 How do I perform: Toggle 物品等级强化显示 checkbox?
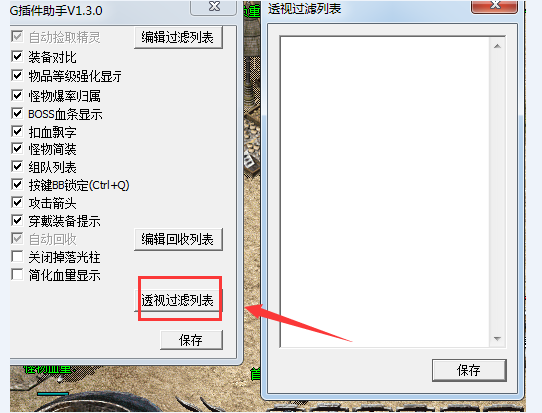pos(17,75)
